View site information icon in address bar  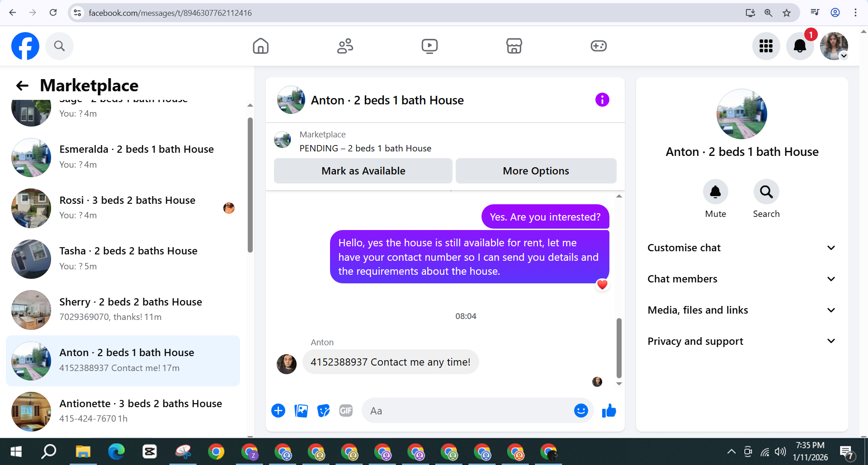(78, 13)
